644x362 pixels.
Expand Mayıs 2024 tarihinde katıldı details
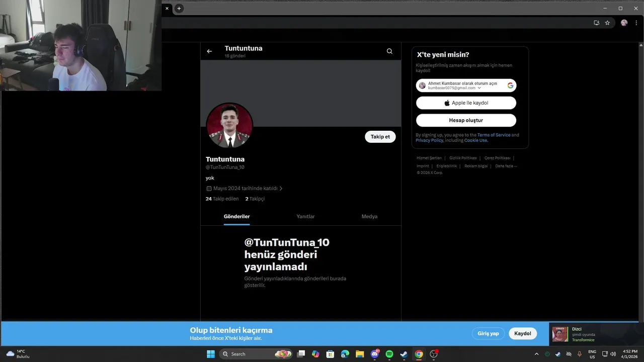click(245, 189)
